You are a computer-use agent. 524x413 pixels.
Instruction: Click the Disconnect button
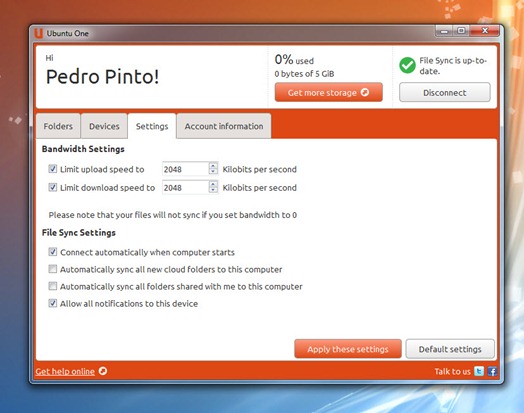[445, 92]
